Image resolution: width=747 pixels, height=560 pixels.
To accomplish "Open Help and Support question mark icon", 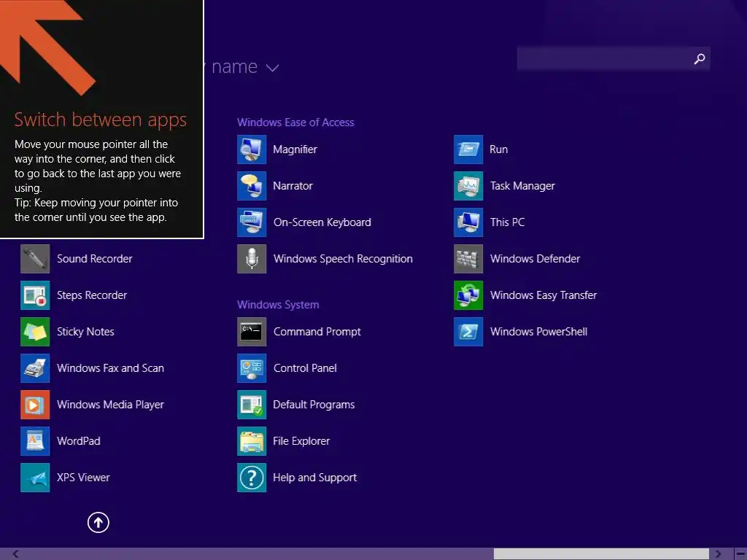I will (252, 478).
